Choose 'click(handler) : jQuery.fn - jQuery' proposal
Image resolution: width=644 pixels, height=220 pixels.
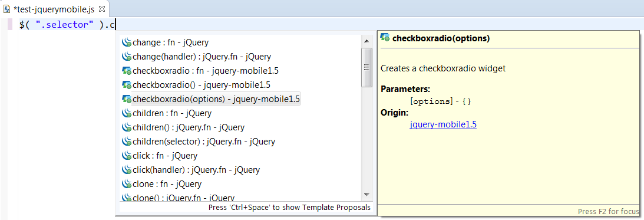point(196,170)
